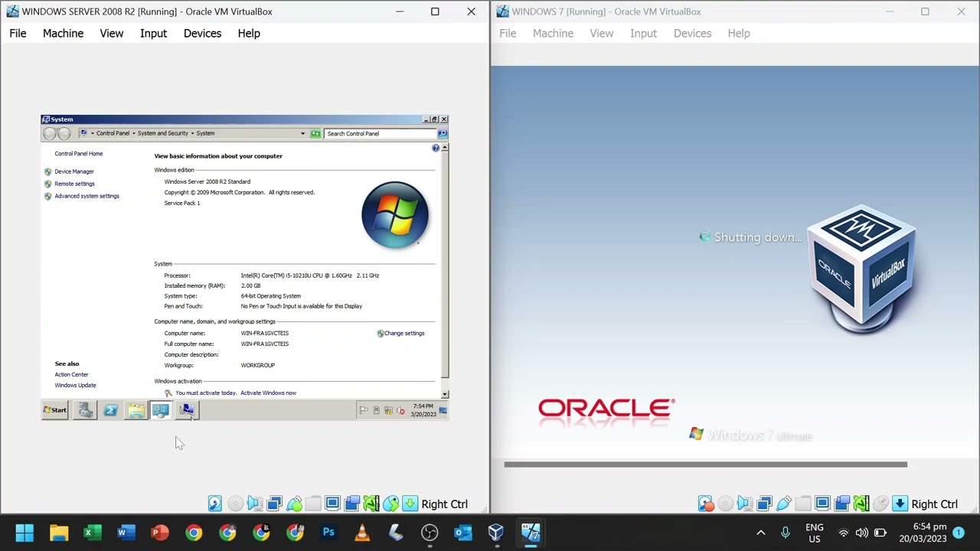Click Action Center flag in guest tray
This screenshot has height=551, width=980.
click(x=364, y=411)
